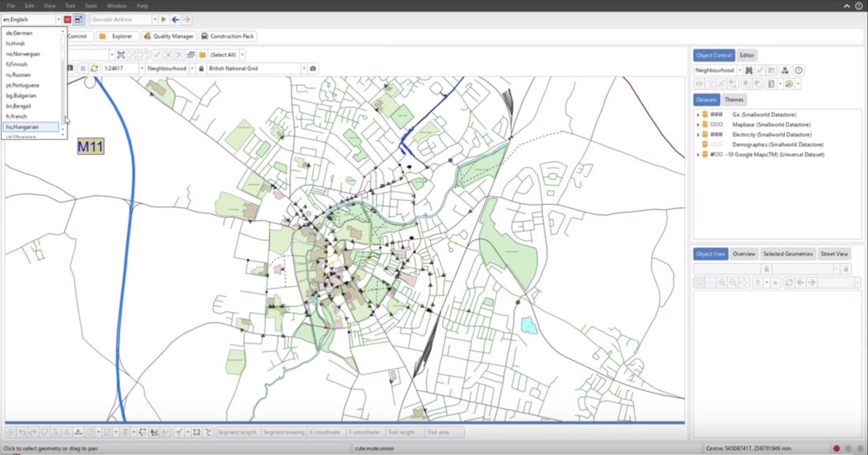Screen dimensions: 868x455
Task: Click the document list icon in Object Control
Action: pos(771,84)
